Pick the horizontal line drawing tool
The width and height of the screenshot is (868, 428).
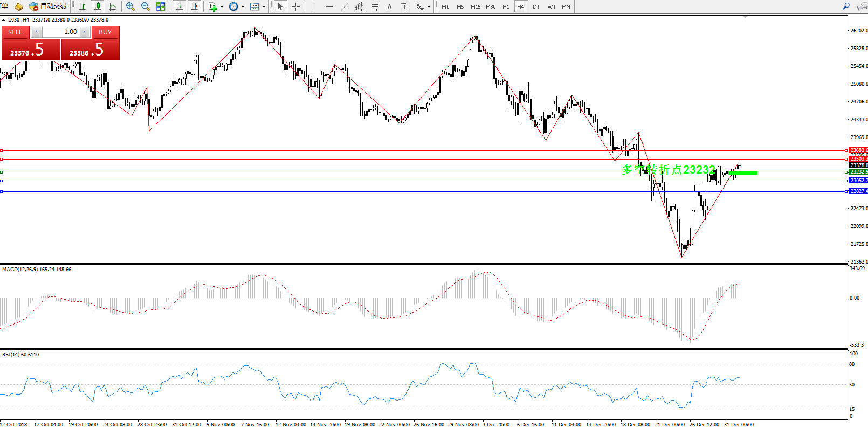tap(329, 6)
